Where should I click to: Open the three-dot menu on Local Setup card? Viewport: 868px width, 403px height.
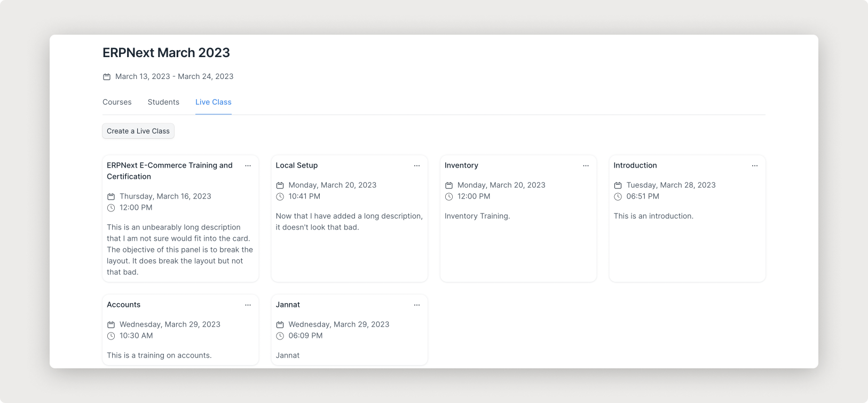(417, 165)
